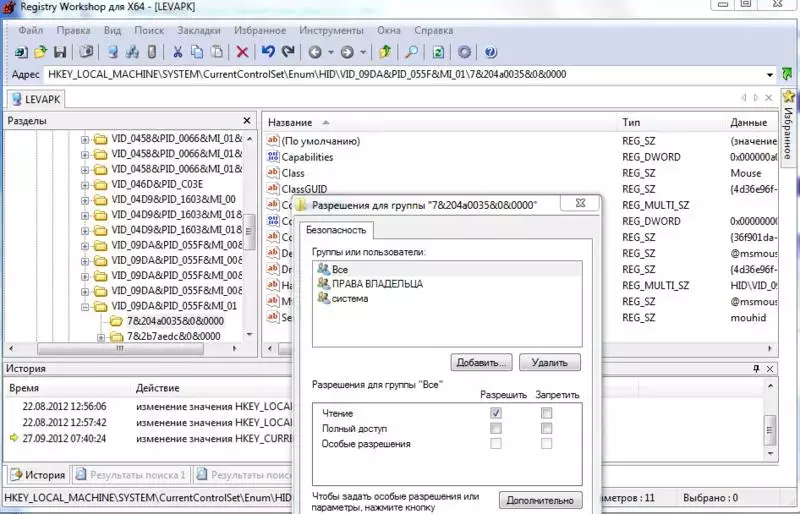Image resolution: width=800 pixels, height=514 pixels.
Task: Open the Forward history dropdown arrow
Action: (x=363, y=52)
